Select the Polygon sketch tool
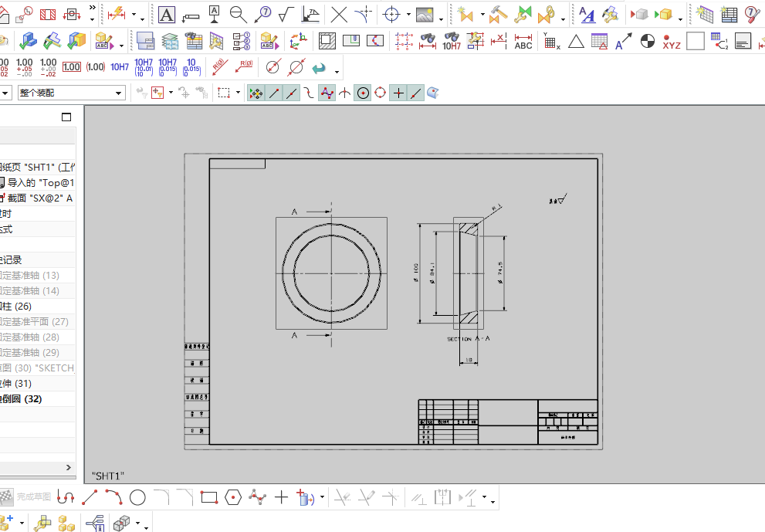The width and height of the screenshot is (765, 532). point(233,497)
